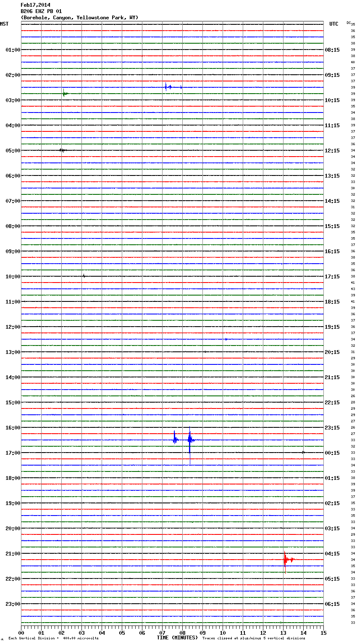Click the 08:15 UTC row label

[332, 50]
